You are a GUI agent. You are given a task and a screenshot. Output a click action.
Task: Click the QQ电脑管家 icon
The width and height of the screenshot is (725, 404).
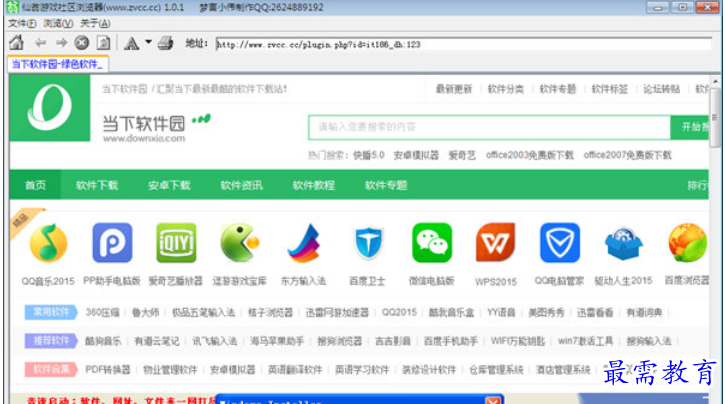click(x=559, y=243)
